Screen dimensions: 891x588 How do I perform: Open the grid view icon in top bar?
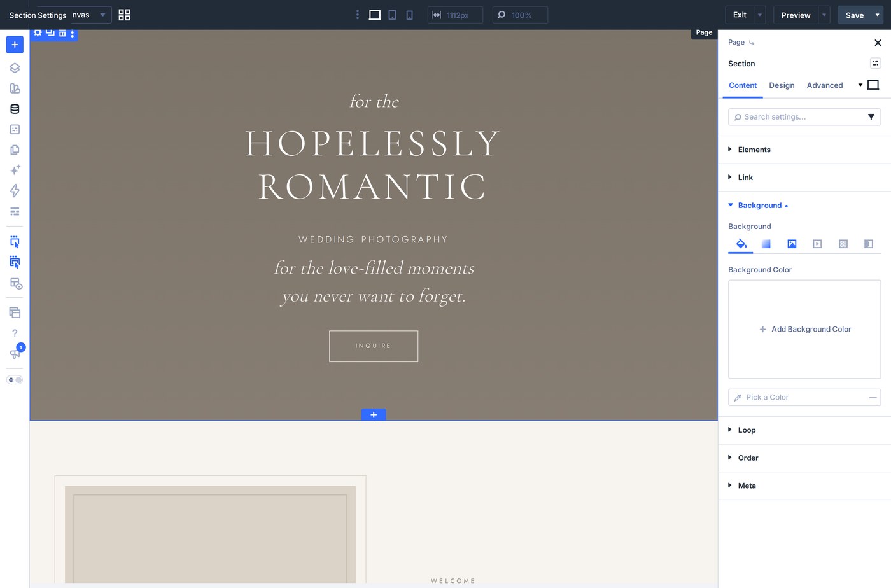(x=124, y=15)
